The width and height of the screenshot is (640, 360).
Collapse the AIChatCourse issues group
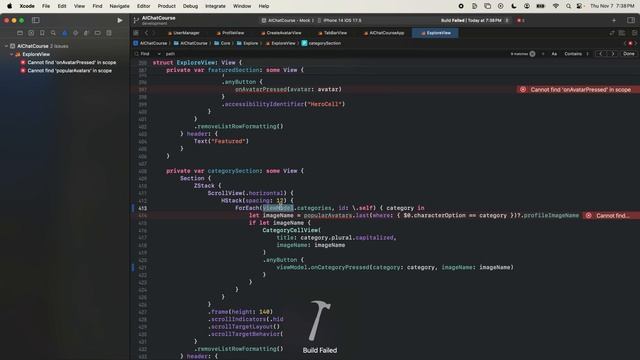point(6,46)
